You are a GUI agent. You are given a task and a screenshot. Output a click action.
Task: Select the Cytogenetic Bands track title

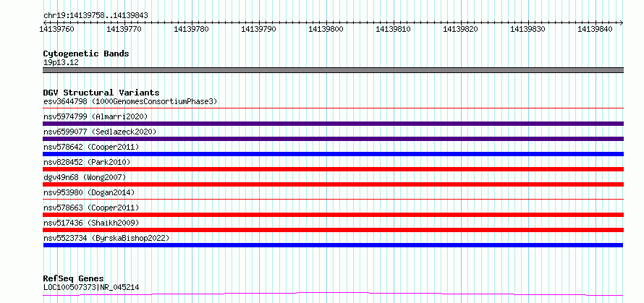pos(86,54)
